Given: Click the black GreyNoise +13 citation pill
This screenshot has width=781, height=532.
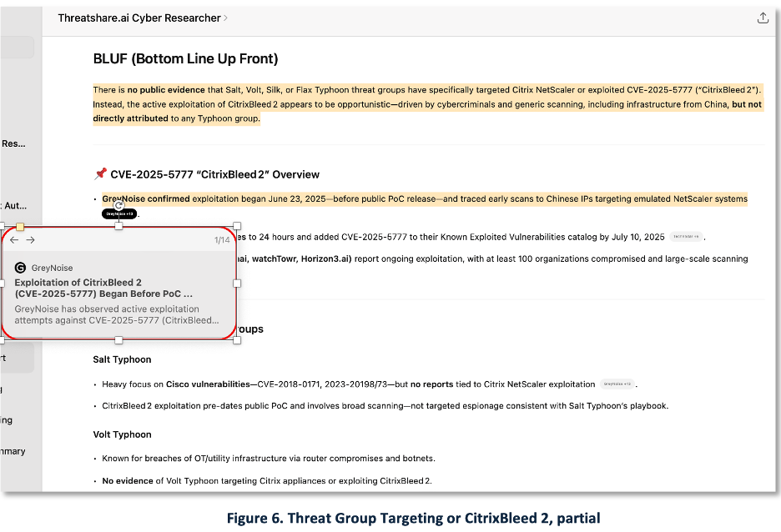Looking at the screenshot, I should (x=119, y=214).
